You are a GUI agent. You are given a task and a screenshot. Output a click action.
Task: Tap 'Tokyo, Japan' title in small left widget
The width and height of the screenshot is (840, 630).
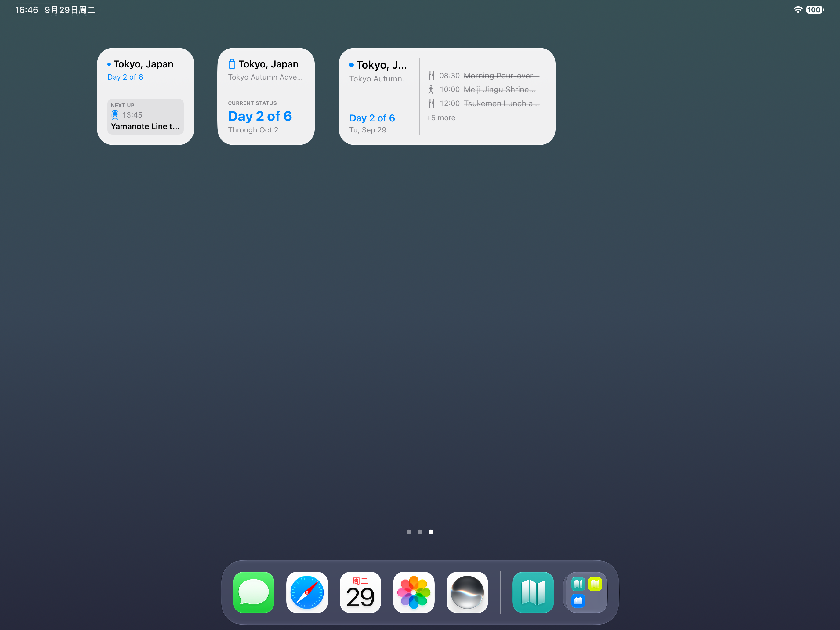click(x=143, y=64)
